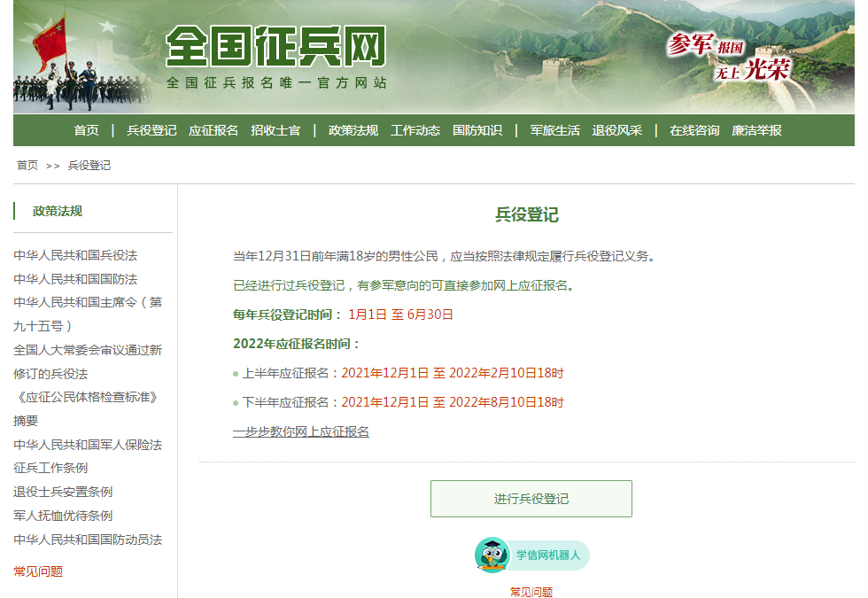Open 政策法规 in the green navigation bar
868x598 pixels.
[x=353, y=131]
